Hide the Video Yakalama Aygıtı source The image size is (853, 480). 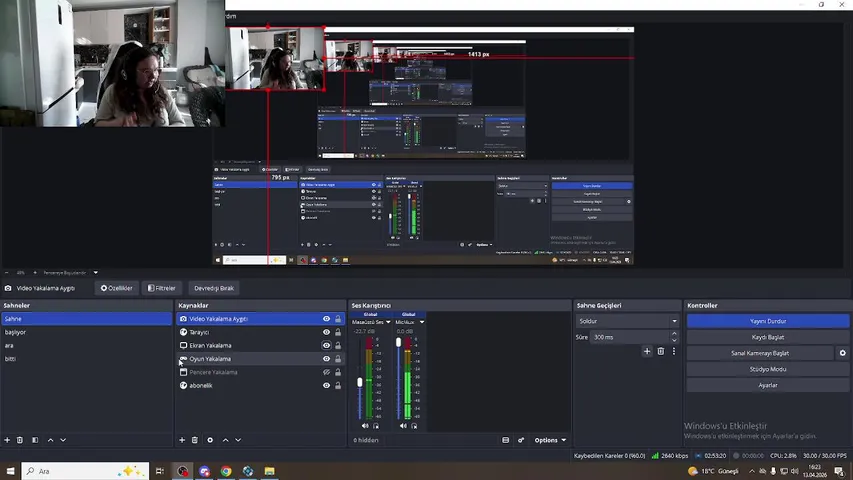point(326,319)
